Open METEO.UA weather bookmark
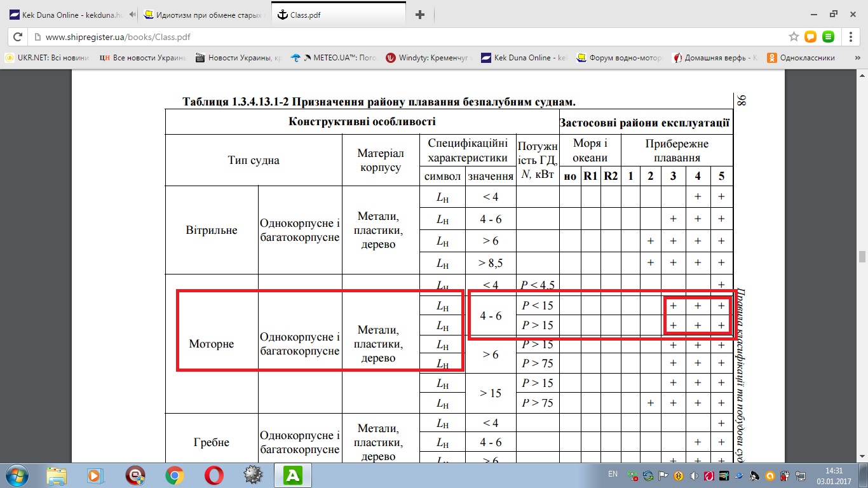Viewport: 868px width, 488px height. click(x=334, y=58)
